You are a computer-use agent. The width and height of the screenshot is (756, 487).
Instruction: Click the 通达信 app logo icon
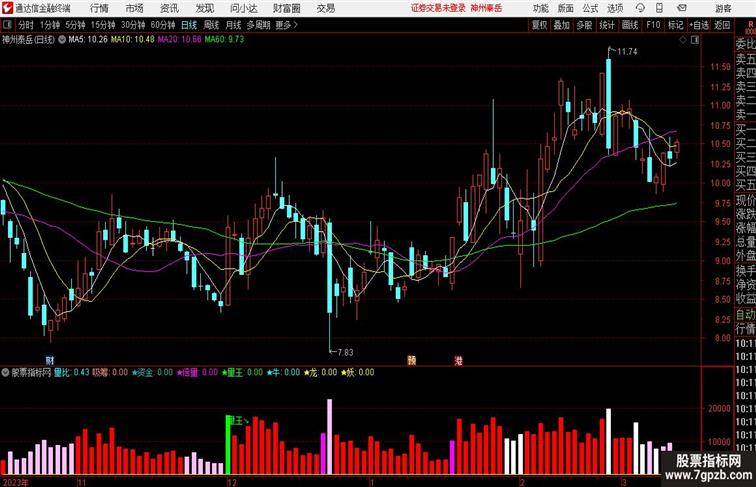pos(7,8)
